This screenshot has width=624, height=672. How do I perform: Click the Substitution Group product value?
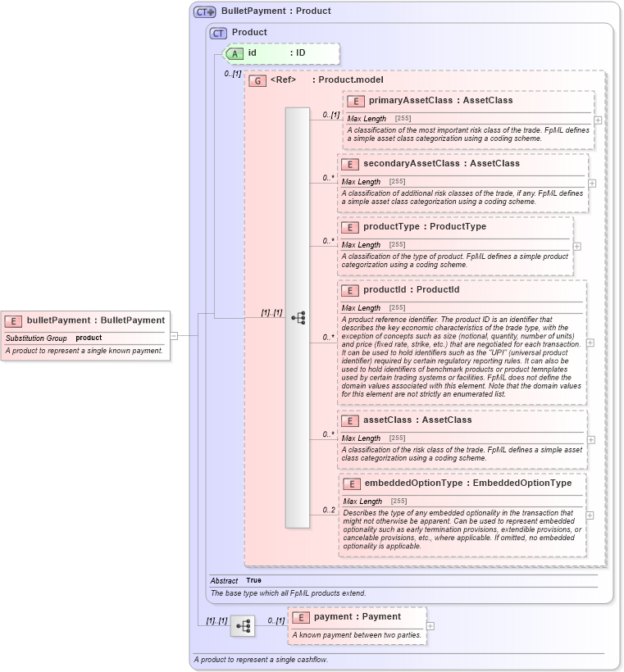89,338
